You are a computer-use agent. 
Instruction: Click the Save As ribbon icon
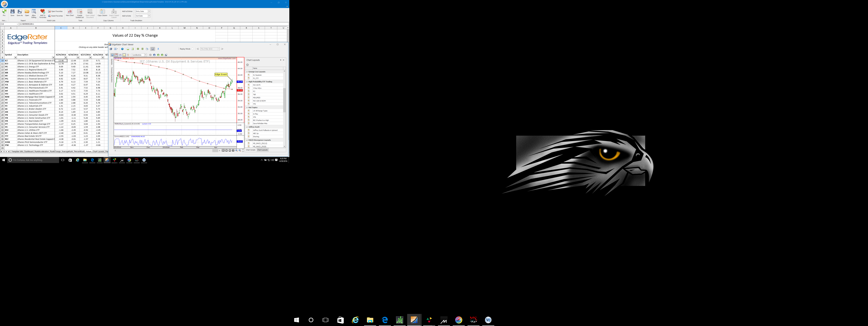[x=20, y=11]
